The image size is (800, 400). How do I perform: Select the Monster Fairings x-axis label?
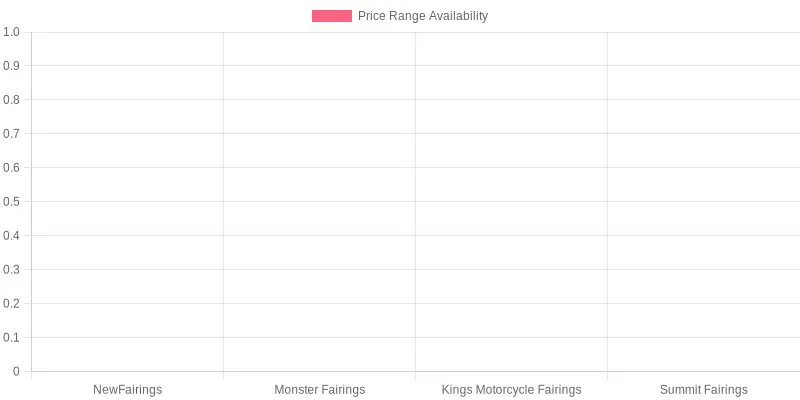click(x=319, y=390)
